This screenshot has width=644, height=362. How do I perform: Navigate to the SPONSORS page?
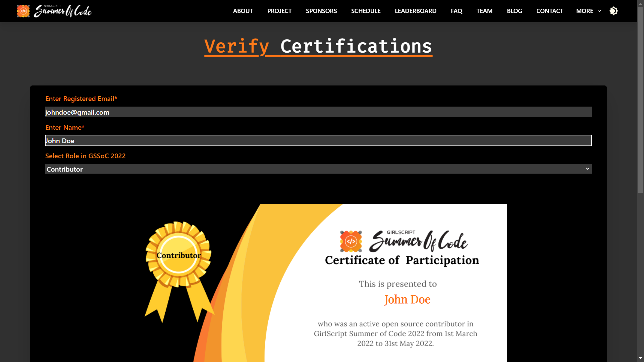(321, 11)
